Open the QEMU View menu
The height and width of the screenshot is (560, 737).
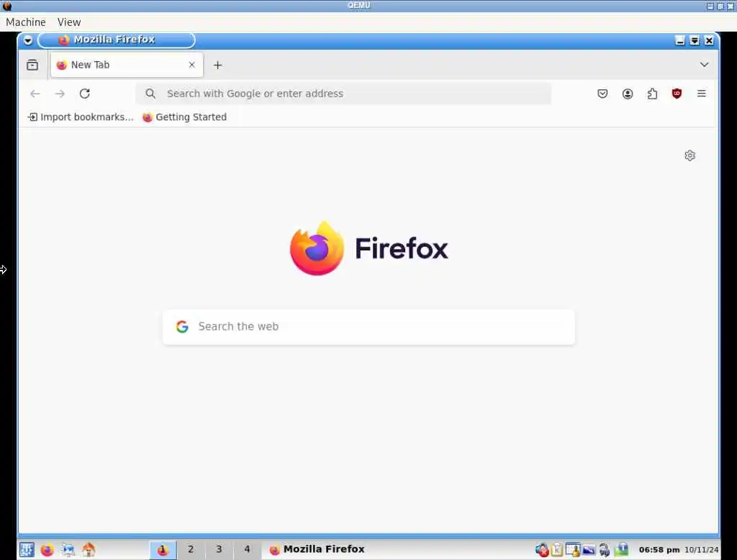pyautogui.click(x=69, y=22)
